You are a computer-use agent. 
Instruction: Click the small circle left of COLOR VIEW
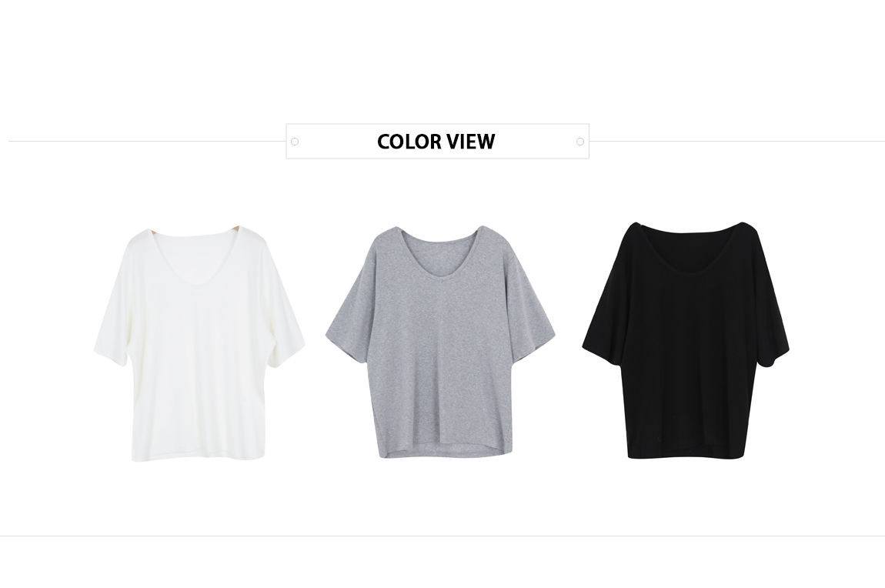[295, 142]
